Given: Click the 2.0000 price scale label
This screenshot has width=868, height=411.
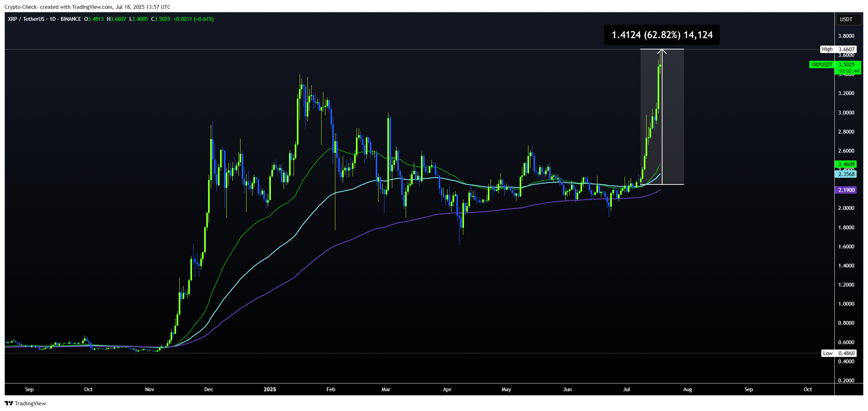Looking at the screenshot, I should tap(846, 208).
